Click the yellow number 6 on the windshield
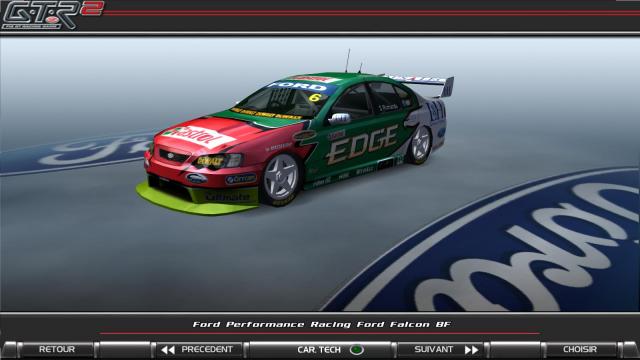 click(x=314, y=98)
